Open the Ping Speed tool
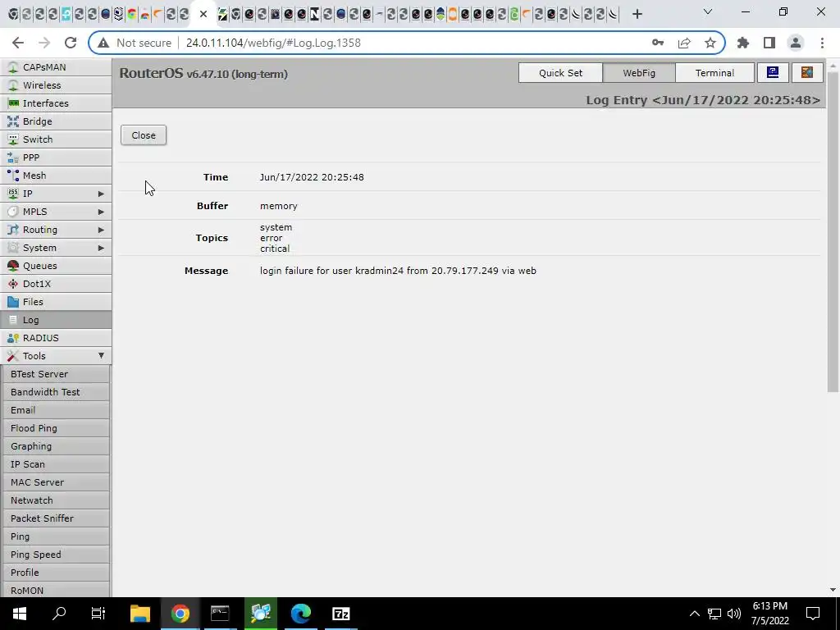The image size is (840, 630). tap(56, 555)
